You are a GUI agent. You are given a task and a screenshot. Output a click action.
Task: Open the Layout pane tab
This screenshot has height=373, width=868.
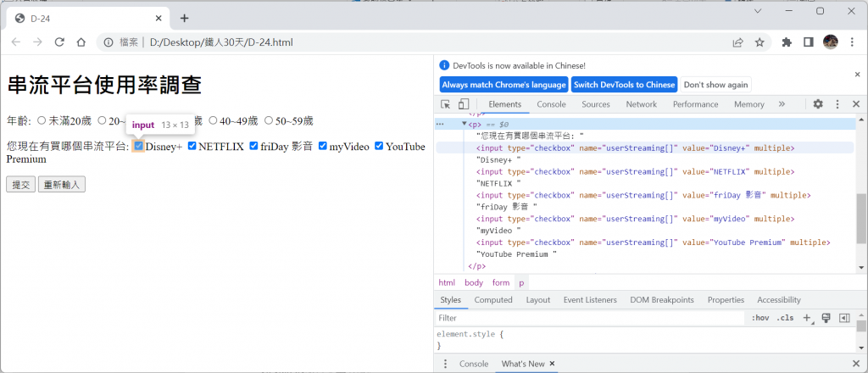[x=538, y=300]
